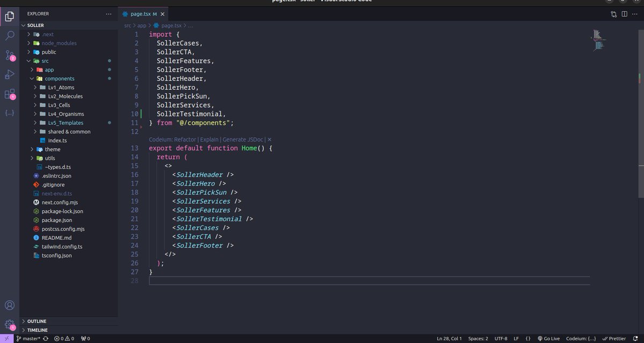Expand the shared & common folder
This screenshot has width=644, height=343.
point(69,132)
